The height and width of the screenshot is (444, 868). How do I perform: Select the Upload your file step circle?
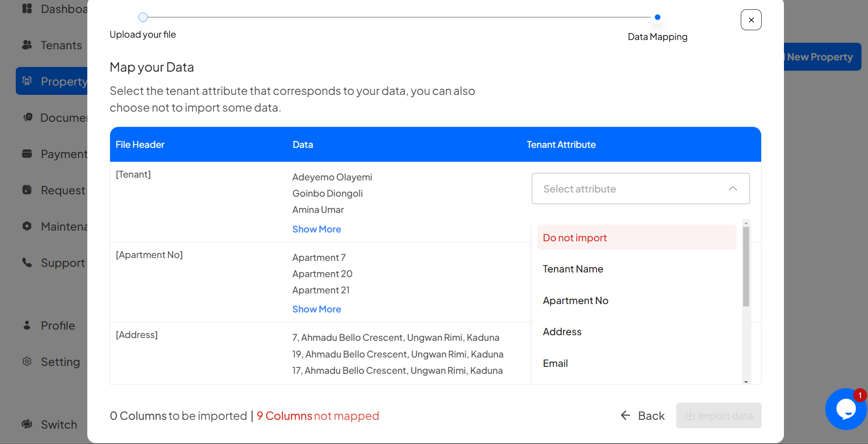[x=143, y=18]
